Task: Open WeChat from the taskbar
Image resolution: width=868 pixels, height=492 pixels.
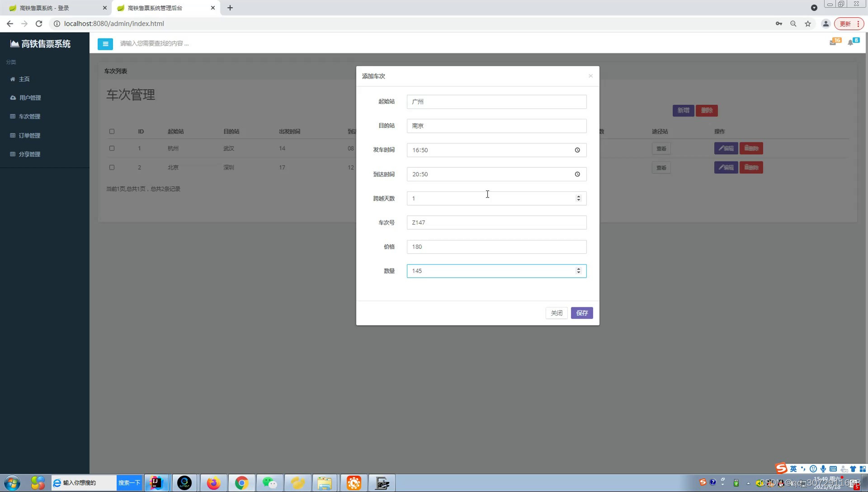Action: pos(269,483)
